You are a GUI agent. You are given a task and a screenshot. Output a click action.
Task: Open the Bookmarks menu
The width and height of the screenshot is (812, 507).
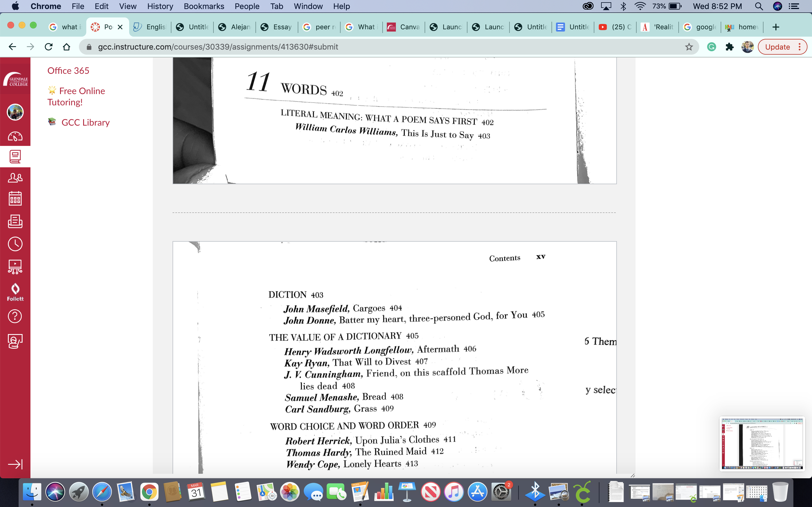204,6
